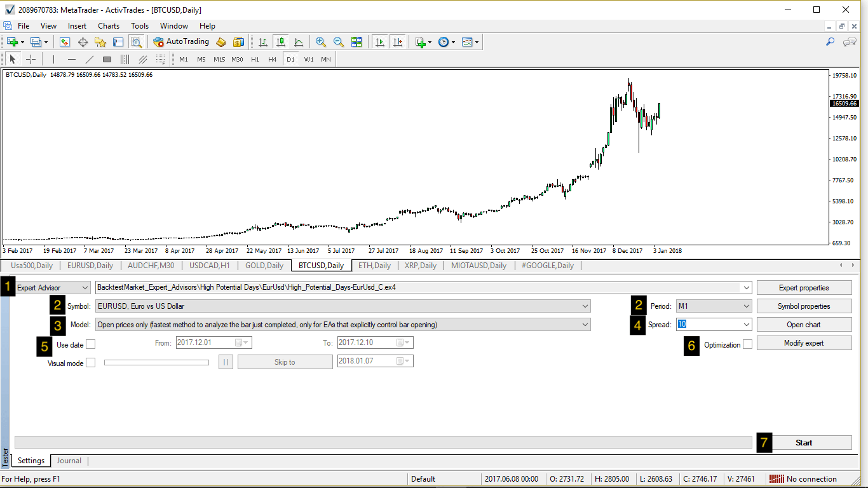Open the Charts menu

(x=109, y=26)
